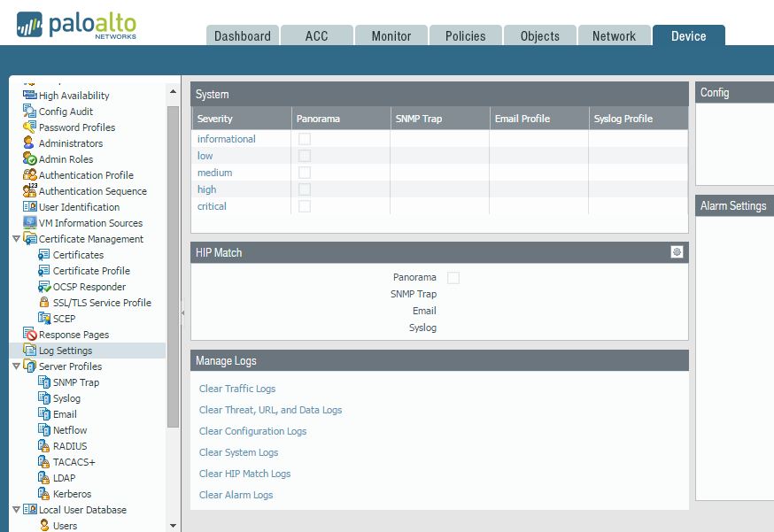Open HIP Match settings gear icon
Image resolution: width=774 pixels, height=532 pixels.
[677, 252]
